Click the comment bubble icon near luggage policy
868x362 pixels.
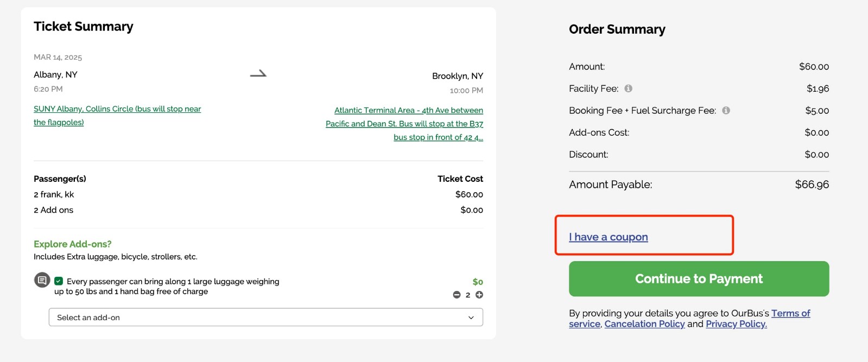(41, 281)
